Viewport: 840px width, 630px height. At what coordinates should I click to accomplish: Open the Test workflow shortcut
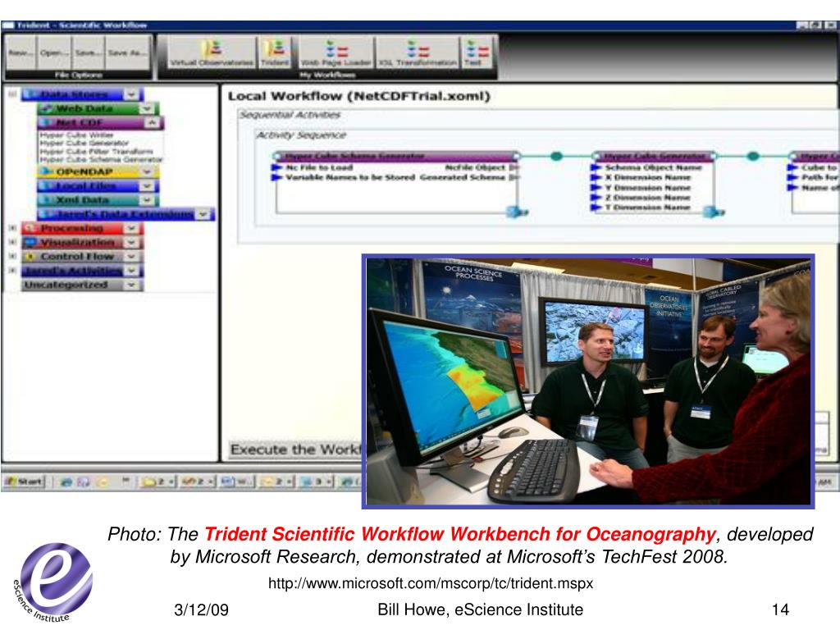pos(476,53)
